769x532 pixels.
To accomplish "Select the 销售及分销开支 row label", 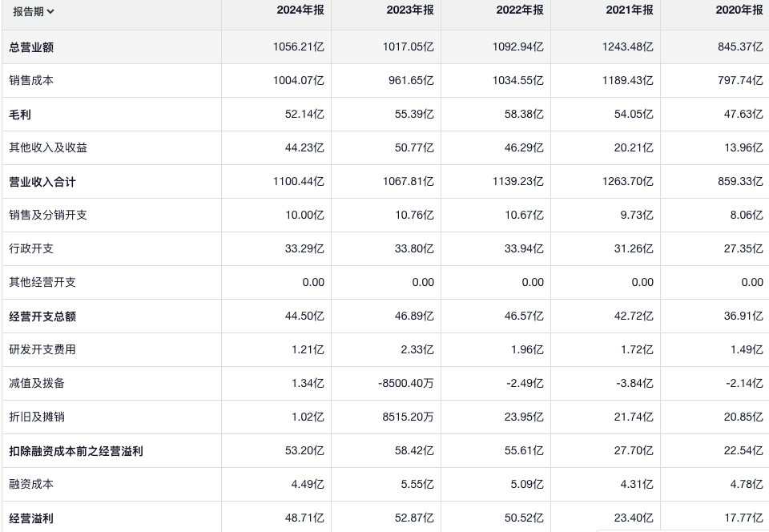I will [48, 216].
